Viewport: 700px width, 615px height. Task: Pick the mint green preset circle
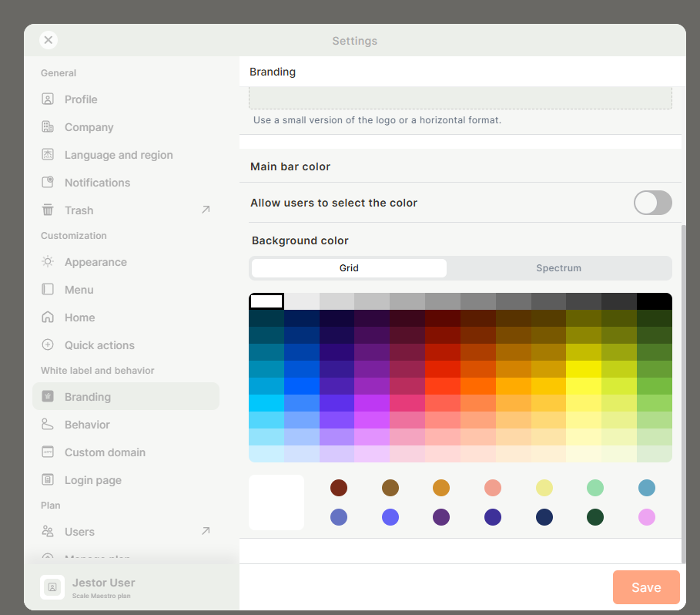pyautogui.click(x=595, y=488)
